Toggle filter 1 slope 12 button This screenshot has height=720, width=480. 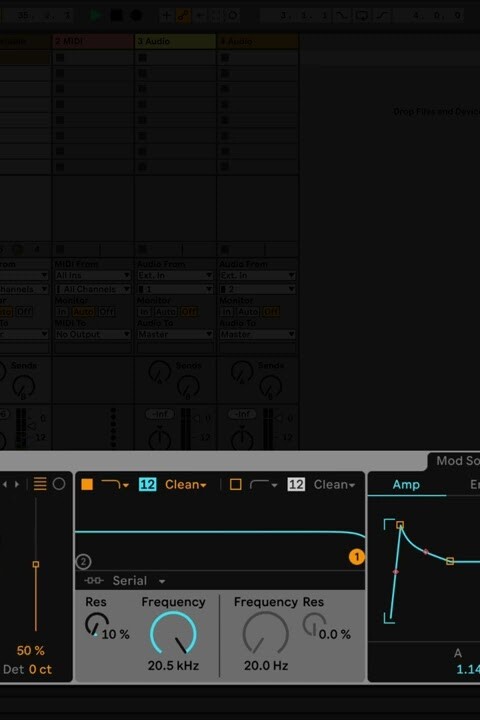click(x=147, y=484)
